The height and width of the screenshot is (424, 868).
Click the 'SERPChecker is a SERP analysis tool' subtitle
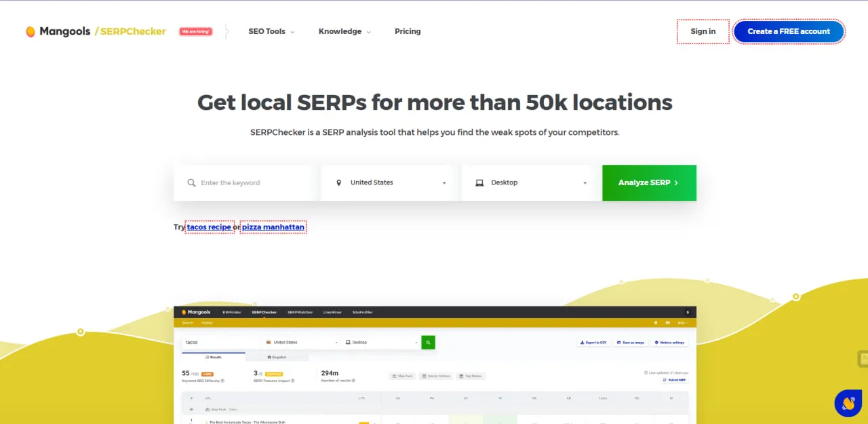tap(435, 132)
